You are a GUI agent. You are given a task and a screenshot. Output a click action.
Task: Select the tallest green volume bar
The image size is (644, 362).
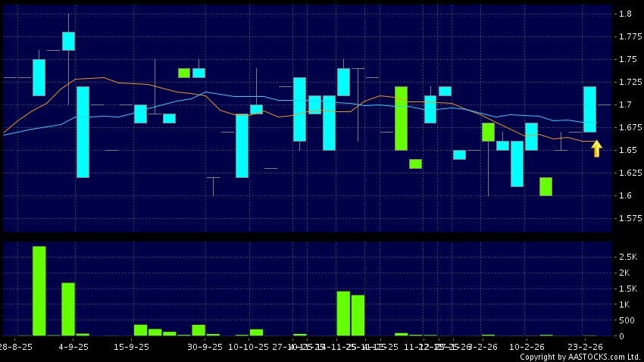[39, 291]
